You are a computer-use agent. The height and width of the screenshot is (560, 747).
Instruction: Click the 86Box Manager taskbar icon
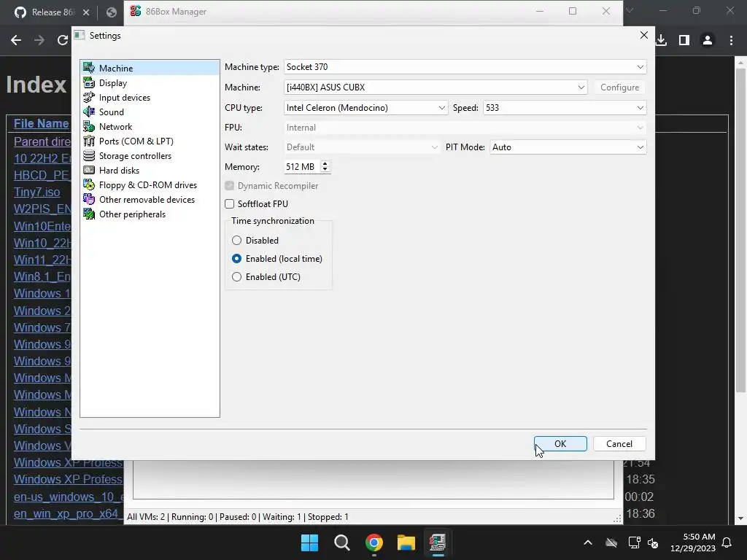pyautogui.click(x=438, y=542)
